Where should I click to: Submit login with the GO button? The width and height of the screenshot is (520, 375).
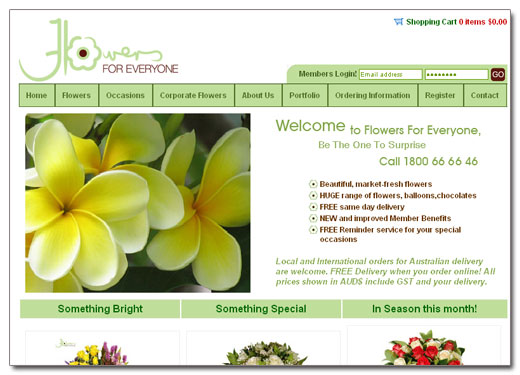(x=498, y=74)
